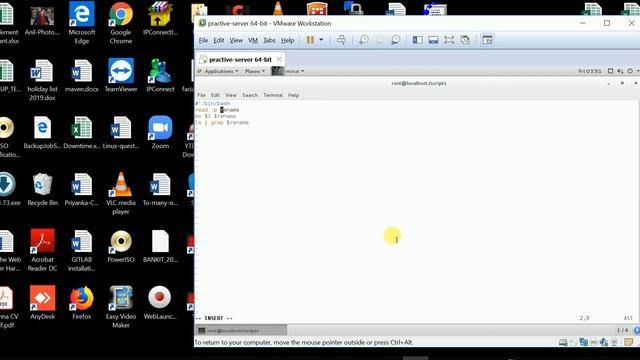Select the Downtime.x... Excel file icon
Screen dimensions: 640x360
[x=82, y=132]
